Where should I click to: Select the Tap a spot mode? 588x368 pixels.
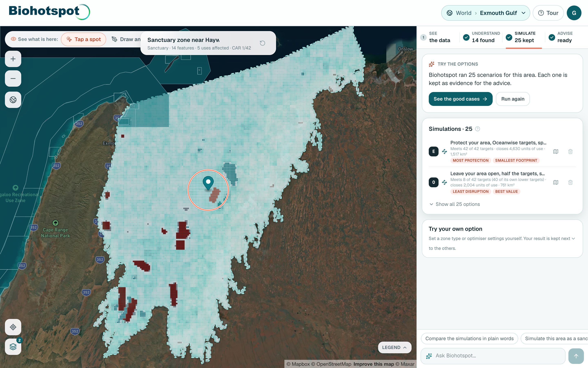pos(84,39)
